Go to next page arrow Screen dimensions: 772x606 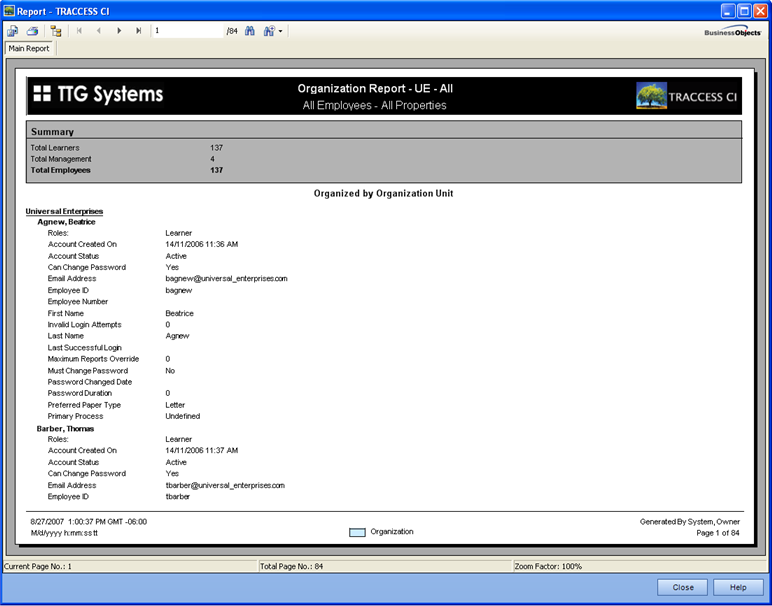point(119,31)
